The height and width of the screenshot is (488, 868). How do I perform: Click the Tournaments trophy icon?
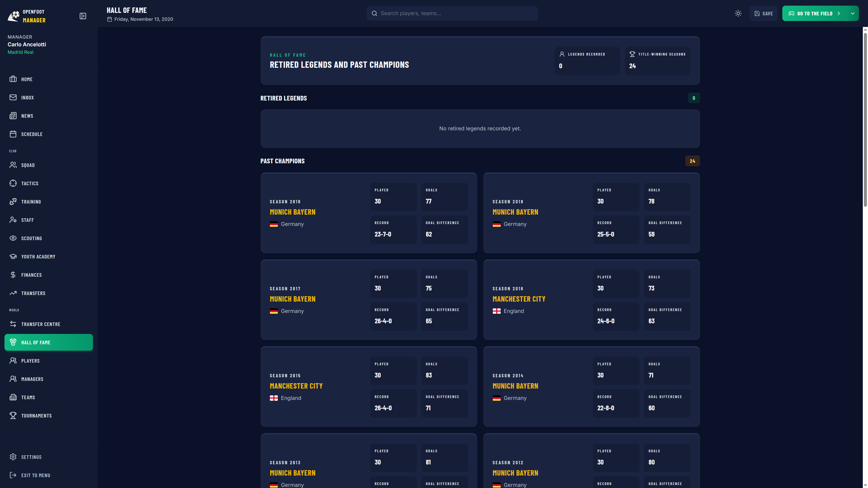click(x=13, y=416)
